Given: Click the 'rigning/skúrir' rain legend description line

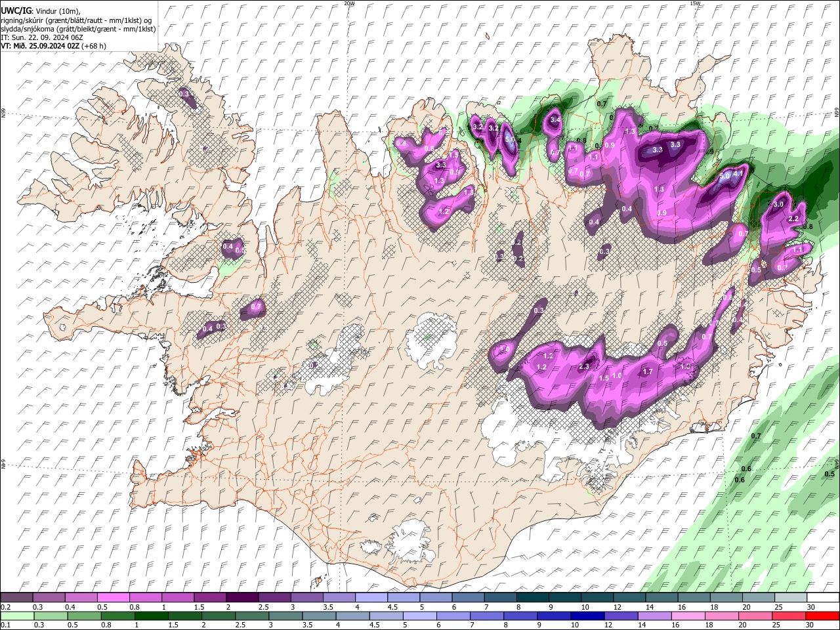Looking at the screenshot, I should [x=77, y=20].
